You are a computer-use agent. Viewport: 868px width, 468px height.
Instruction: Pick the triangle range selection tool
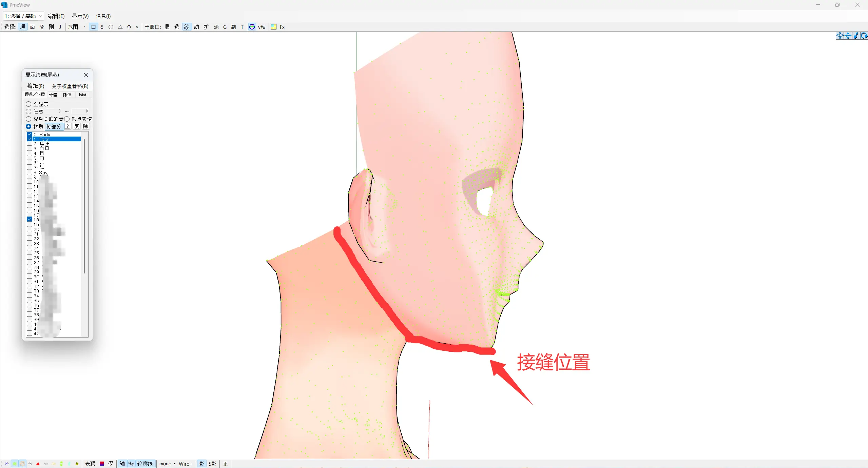pos(120,27)
